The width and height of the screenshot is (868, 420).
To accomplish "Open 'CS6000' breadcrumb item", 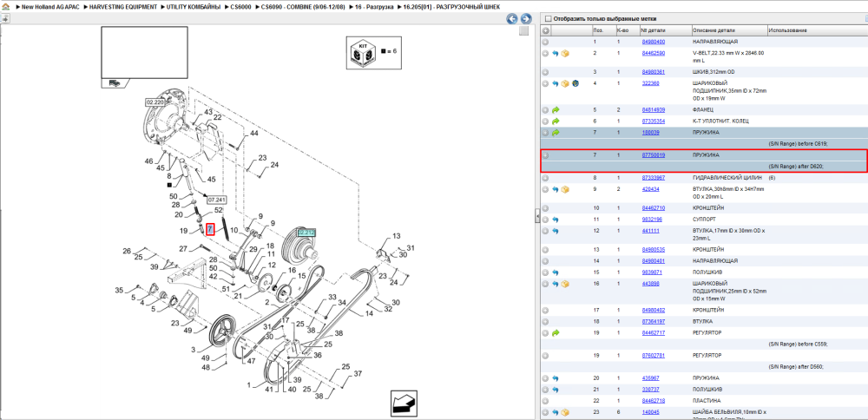I will (242, 7).
